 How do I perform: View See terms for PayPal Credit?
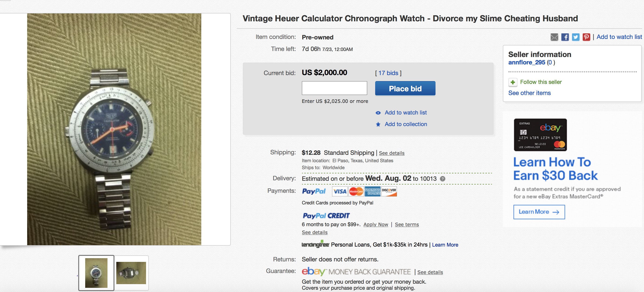[x=407, y=224]
